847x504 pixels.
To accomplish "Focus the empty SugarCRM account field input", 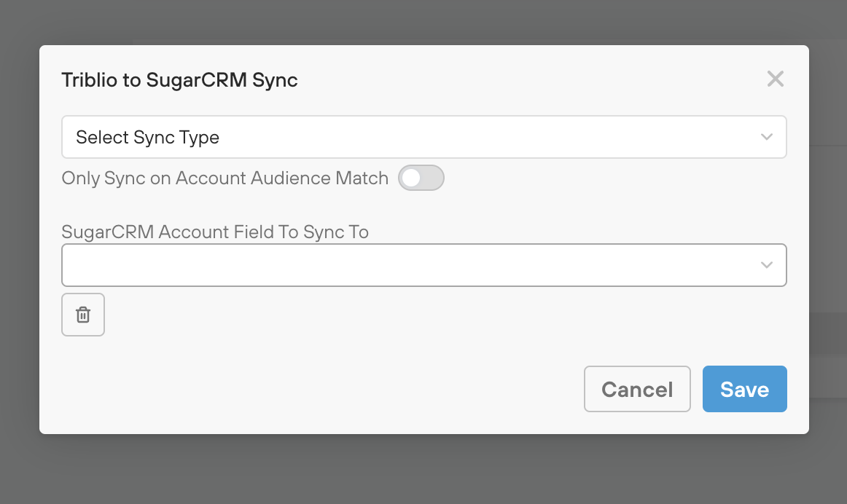I will [x=408, y=265].
